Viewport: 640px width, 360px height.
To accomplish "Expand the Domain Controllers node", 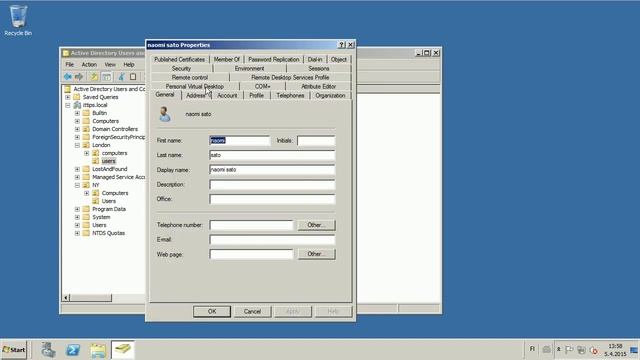I will (x=77, y=129).
